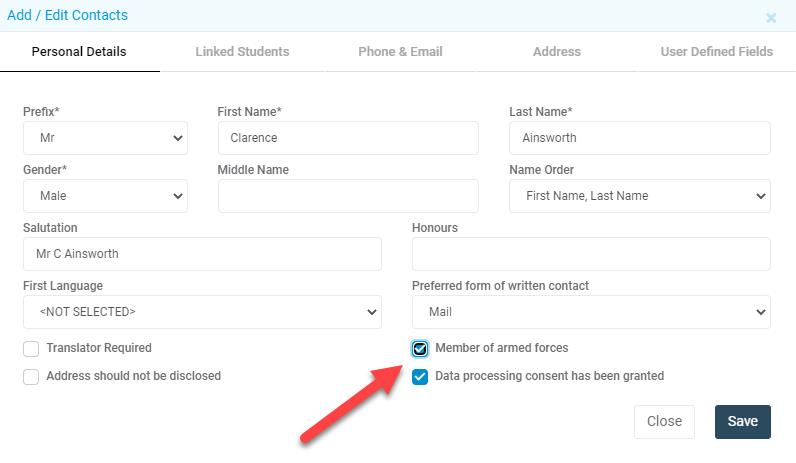Save the contact details

pos(743,421)
